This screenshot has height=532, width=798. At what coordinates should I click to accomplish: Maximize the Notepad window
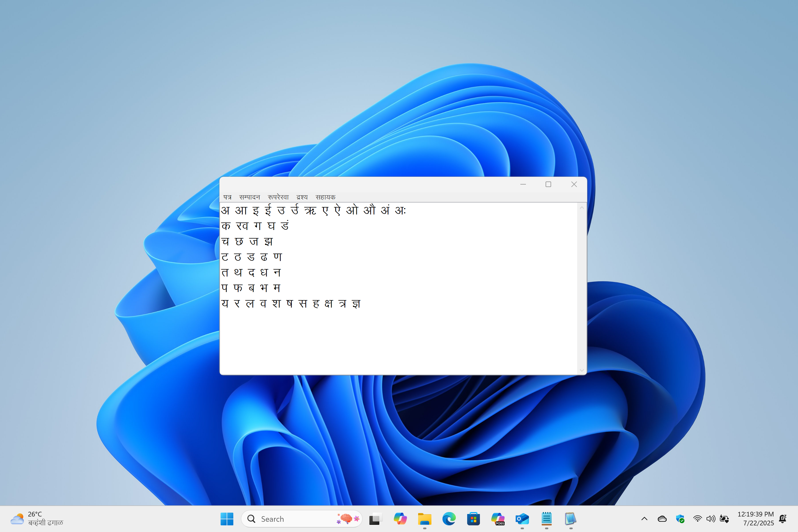click(548, 184)
